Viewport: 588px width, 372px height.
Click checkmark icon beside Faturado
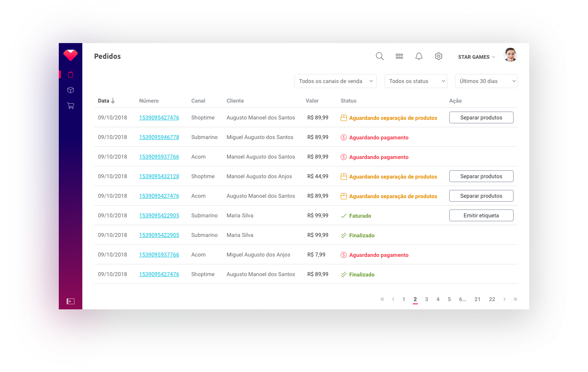pos(344,216)
